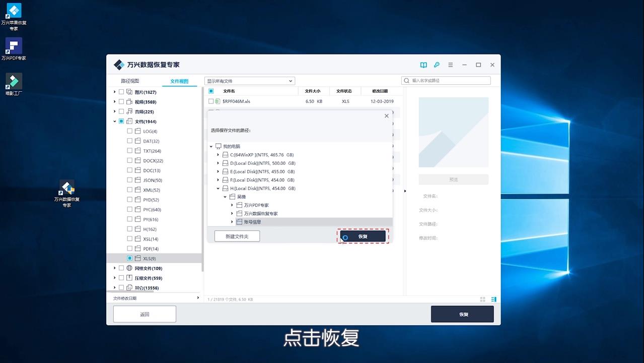Collapse the H:[Local Disk] drive
The image size is (644, 363).
[x=218, y=189]
